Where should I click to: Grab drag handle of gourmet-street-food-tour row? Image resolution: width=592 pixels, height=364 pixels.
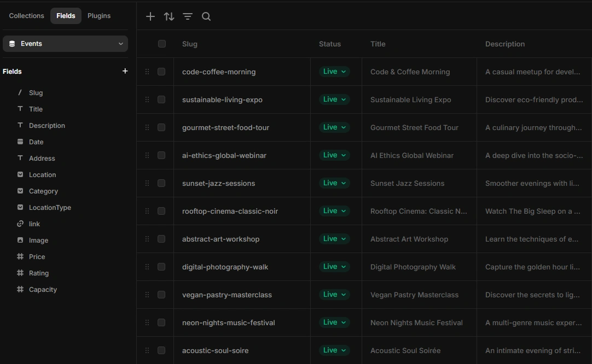(x=147, y=127)
